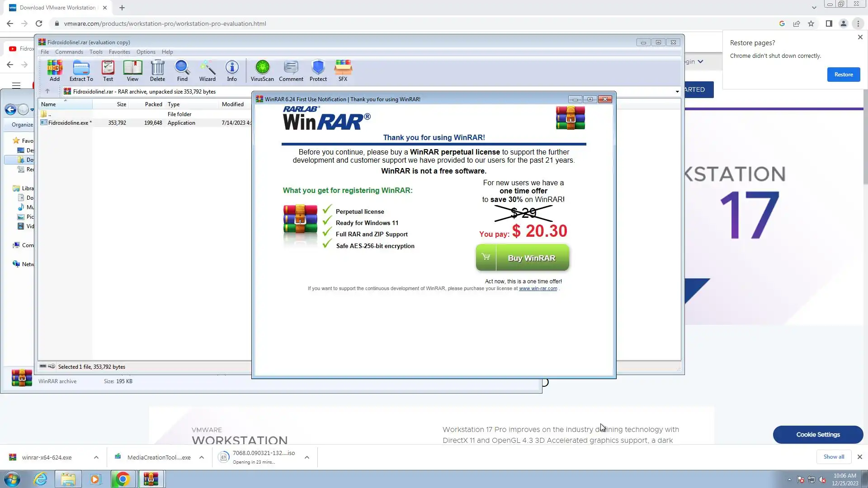Click the Extract To toolbar icon
Viewport: 868px width, 488px height.
(81, 70)
